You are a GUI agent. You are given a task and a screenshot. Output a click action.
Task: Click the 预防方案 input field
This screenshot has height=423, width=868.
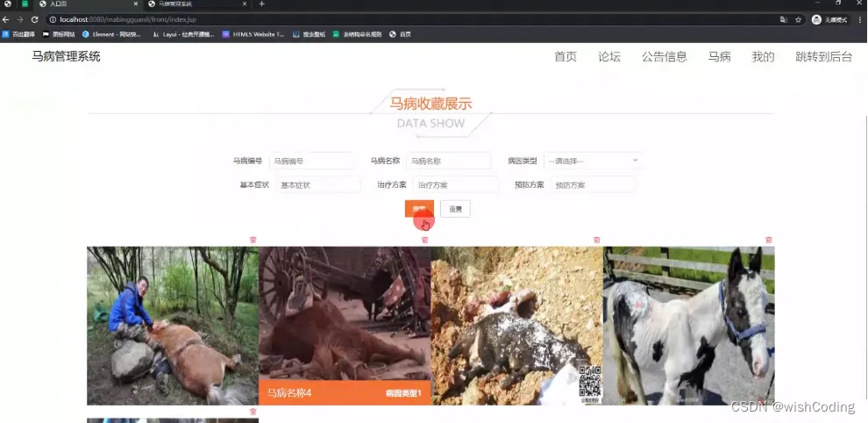coord(594,184)
